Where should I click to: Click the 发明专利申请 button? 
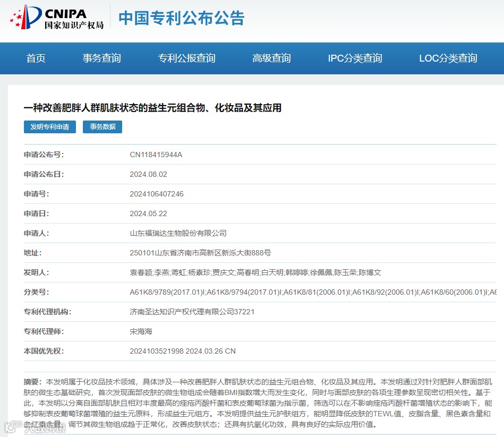tap(50, 127)
